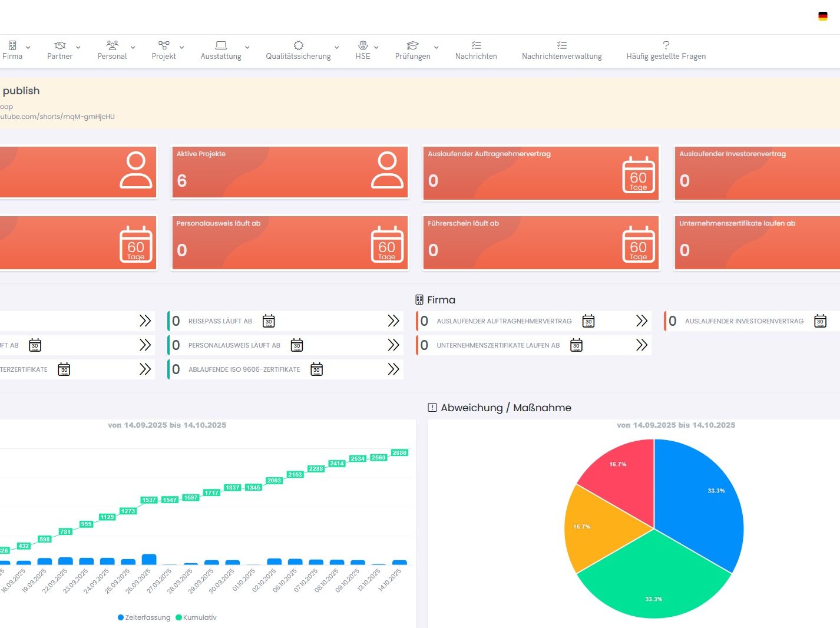Click the Personal people group icon
Image resolution: width=840 pixels, height=628 pixels.
click(112, 45)
